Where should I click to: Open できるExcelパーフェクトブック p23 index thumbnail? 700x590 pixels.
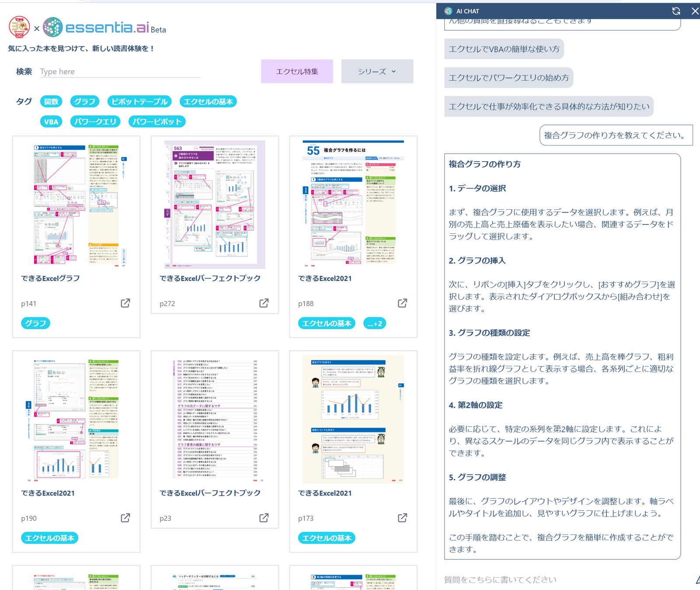coord(214,420)
